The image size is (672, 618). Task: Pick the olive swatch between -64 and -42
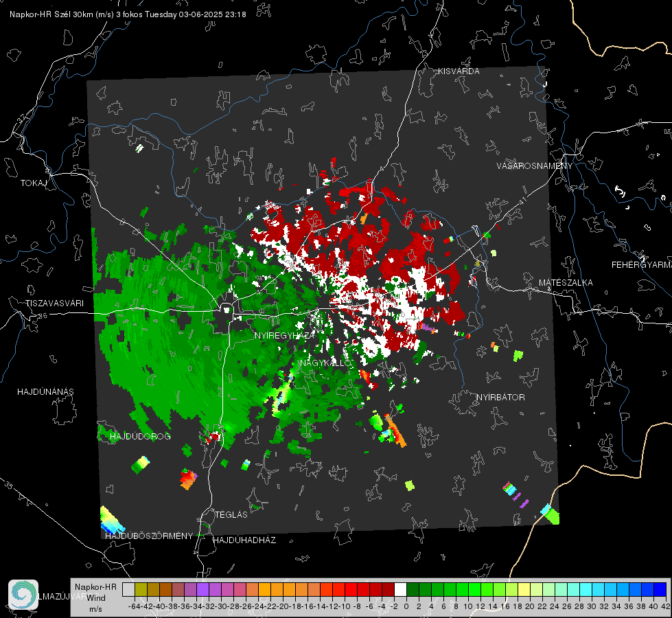coord(141,589)
